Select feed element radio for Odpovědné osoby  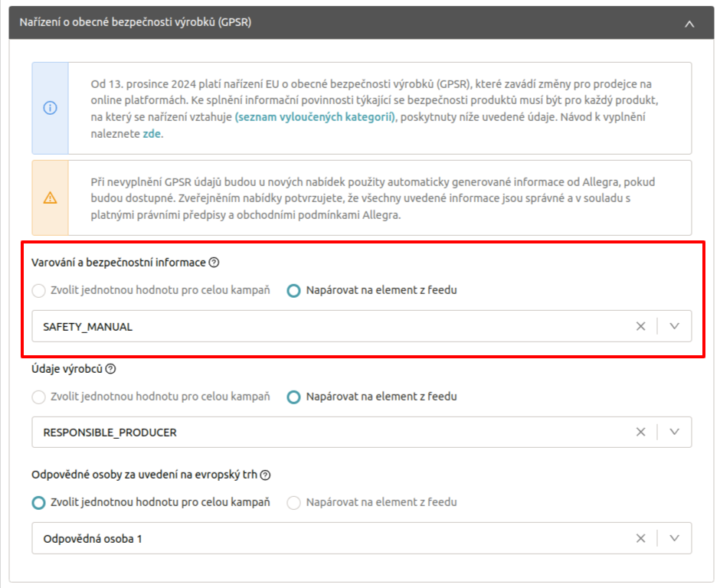click(293, 503)
